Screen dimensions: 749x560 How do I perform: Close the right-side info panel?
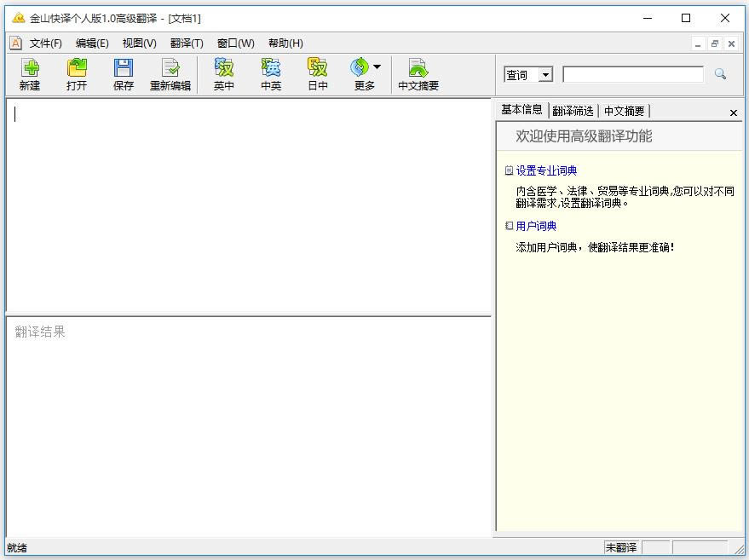734,113
